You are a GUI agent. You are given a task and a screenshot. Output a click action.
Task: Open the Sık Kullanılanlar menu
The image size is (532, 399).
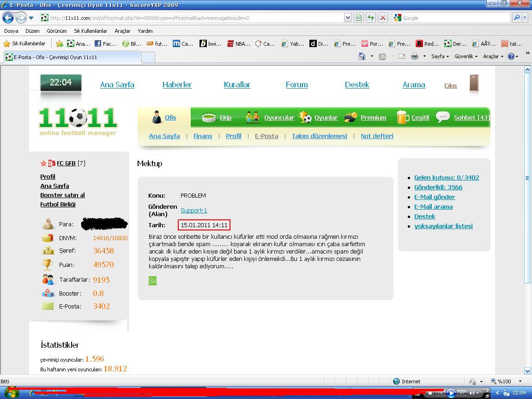click(x=91, y=31)
